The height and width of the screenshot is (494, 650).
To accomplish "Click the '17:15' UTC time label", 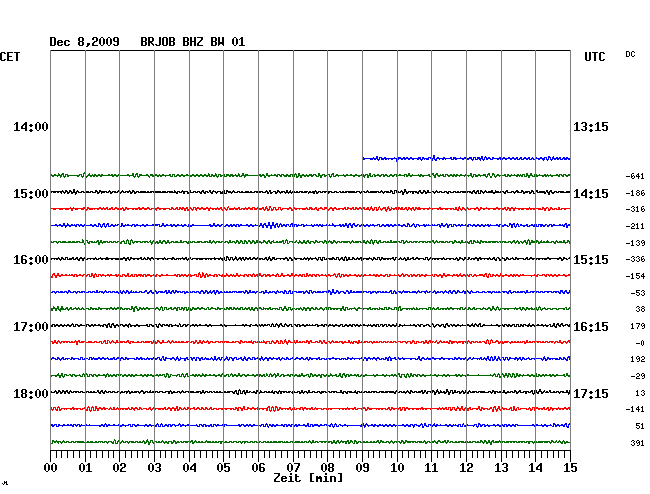I will 591,393.
